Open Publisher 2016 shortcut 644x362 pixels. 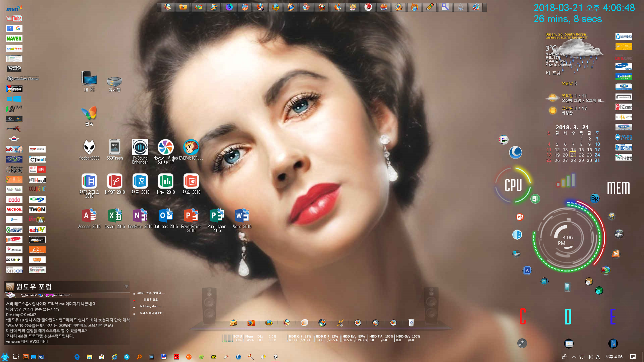tap(217, 220)
